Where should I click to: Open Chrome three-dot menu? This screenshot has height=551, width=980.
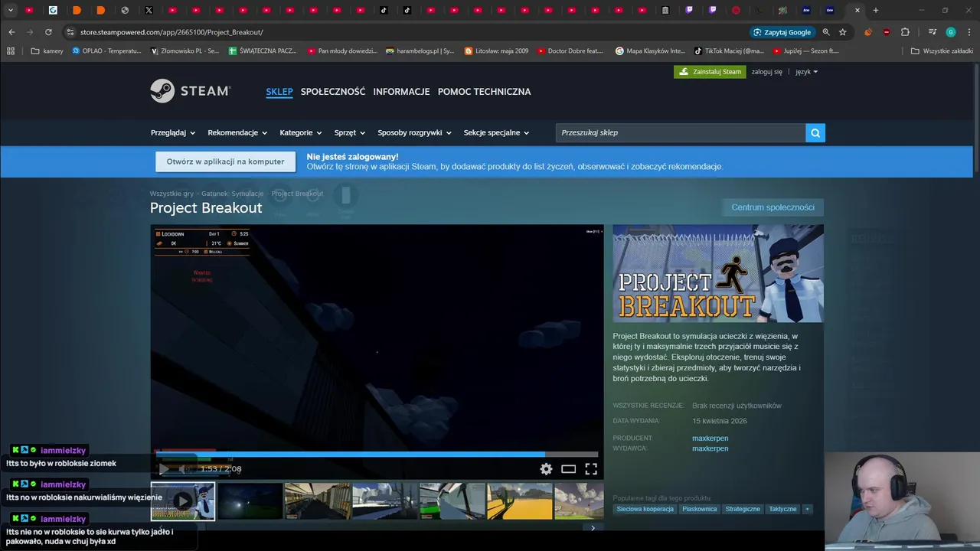pos(969,32)
